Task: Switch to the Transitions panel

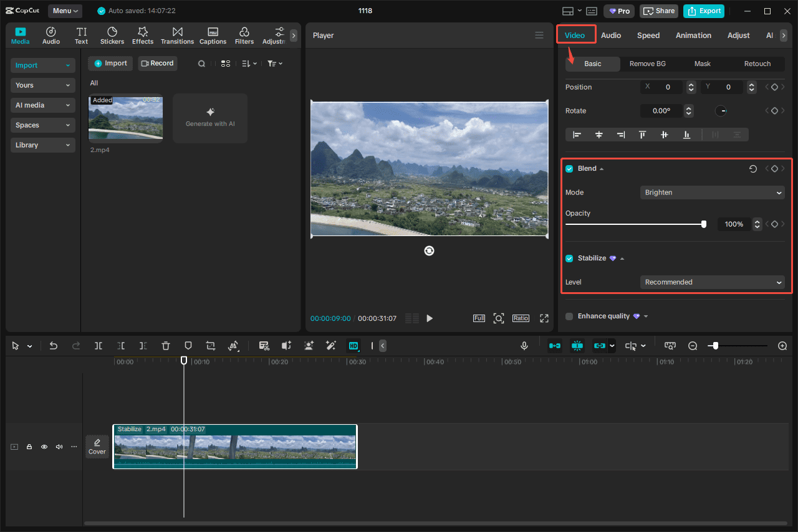Action: [177, 35]
